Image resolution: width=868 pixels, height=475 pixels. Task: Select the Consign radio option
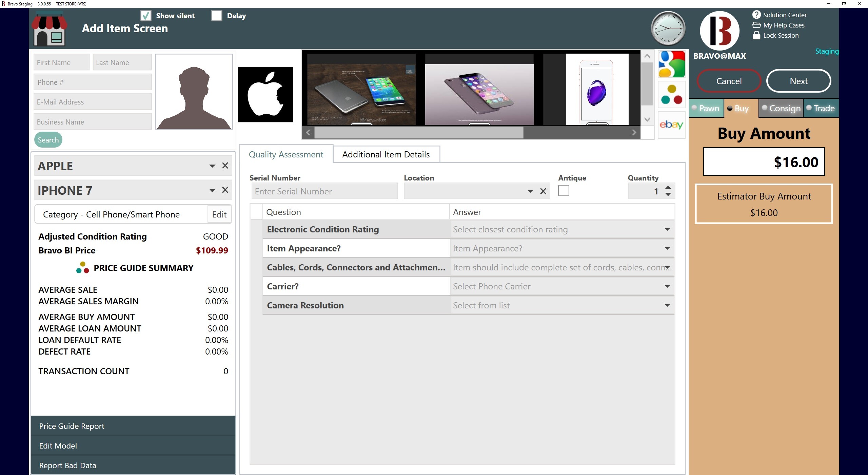[x=764, y=108]
